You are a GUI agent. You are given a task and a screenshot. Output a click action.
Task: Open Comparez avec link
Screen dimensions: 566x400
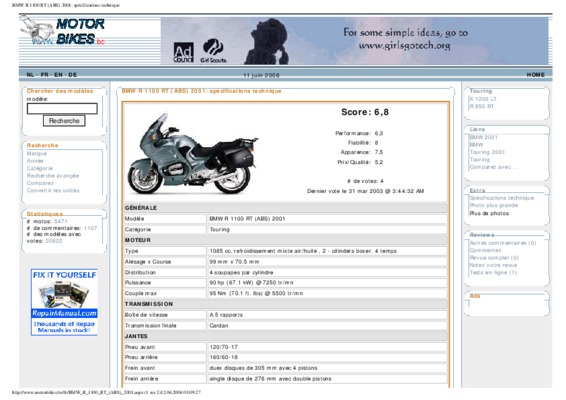493,167
